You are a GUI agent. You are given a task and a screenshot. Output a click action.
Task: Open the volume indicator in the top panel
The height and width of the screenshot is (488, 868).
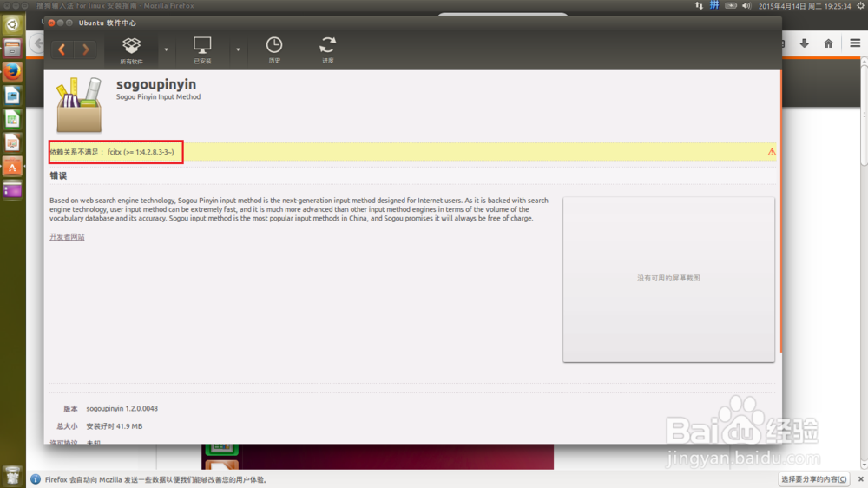point(746,5)
